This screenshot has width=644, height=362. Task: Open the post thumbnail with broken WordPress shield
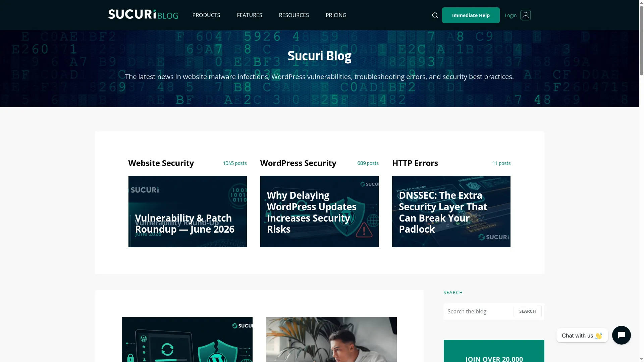coord(187,339)
